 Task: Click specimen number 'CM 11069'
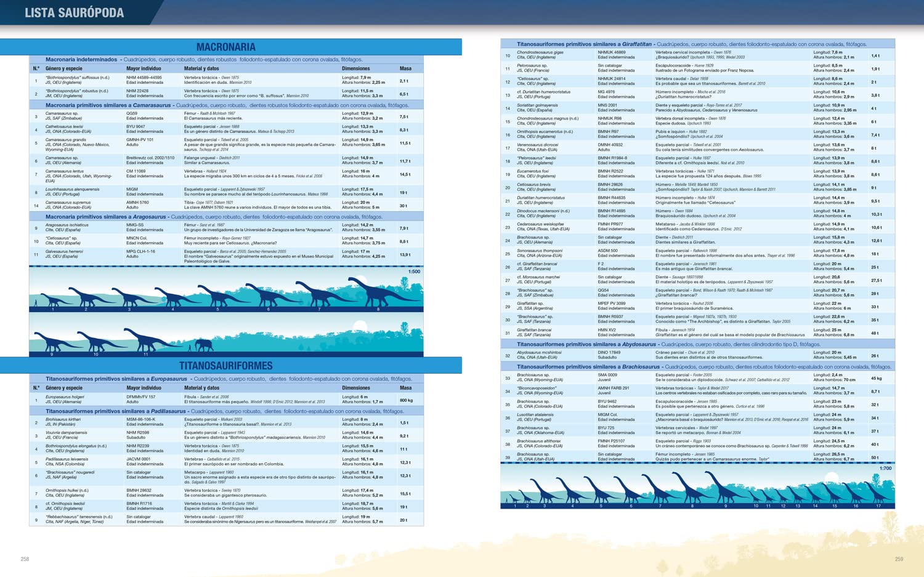point(136,171)
